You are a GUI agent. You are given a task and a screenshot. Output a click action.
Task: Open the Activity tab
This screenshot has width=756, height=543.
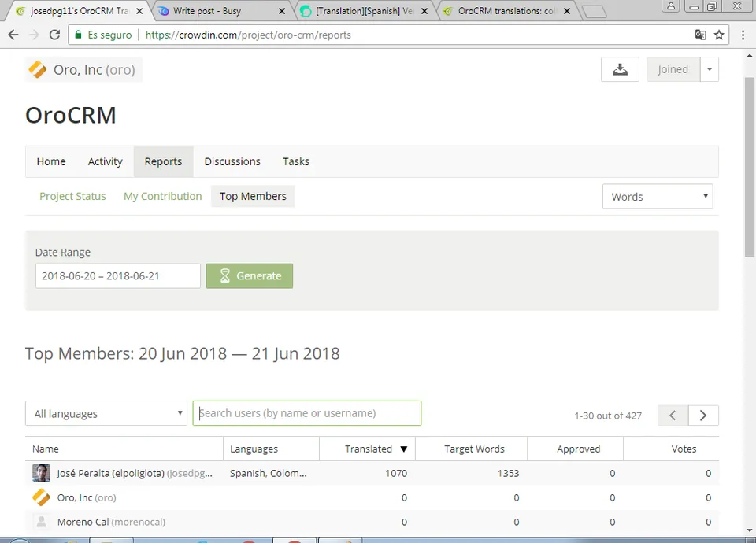105,161
